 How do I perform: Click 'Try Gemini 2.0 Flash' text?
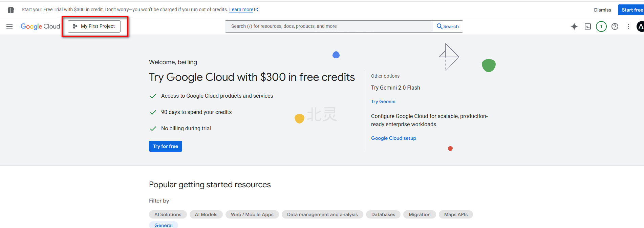click(x=395, y=88)
